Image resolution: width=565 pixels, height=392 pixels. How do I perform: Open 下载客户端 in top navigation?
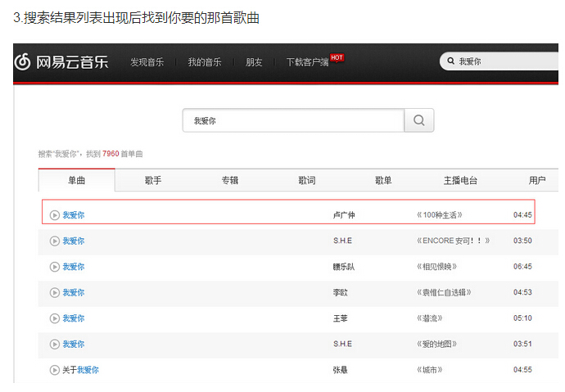307,62
